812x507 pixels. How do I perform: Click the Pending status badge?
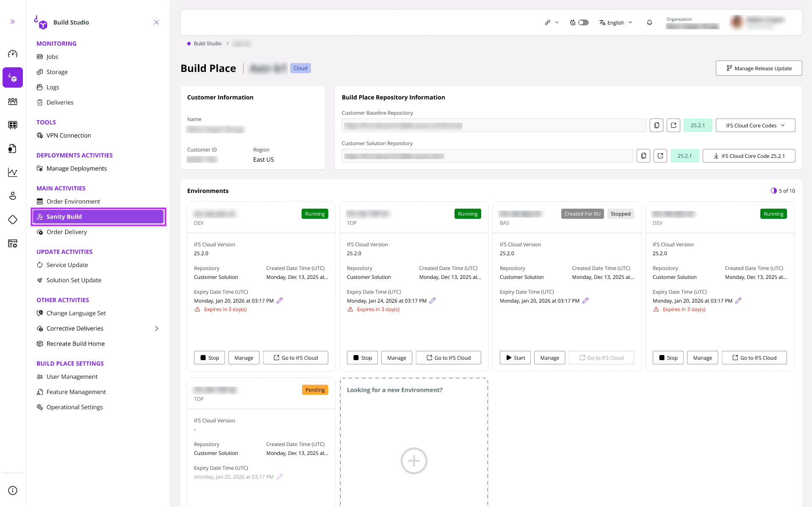(x=315, y=390)
